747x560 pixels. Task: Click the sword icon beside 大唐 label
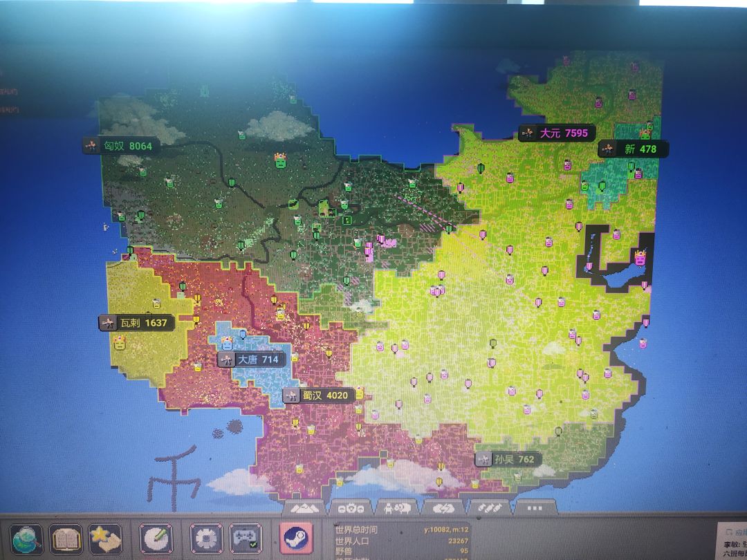click(225, 360)
